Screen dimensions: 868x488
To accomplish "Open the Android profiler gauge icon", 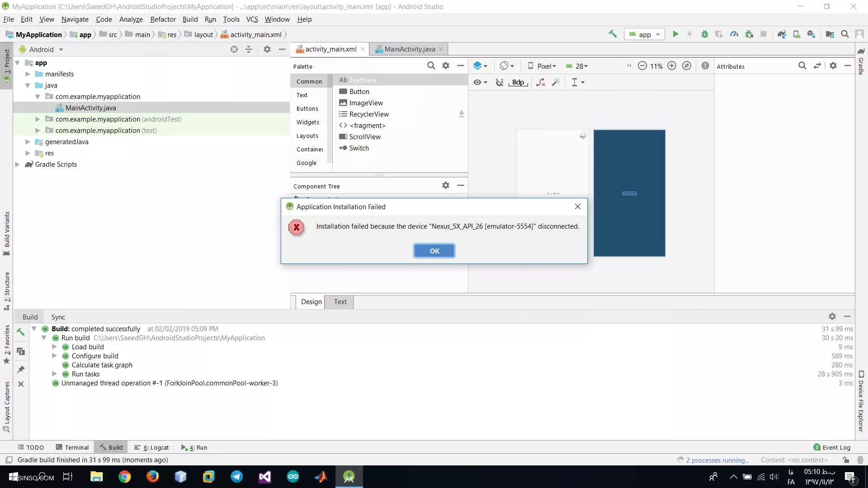I will (x=734, y=34).
